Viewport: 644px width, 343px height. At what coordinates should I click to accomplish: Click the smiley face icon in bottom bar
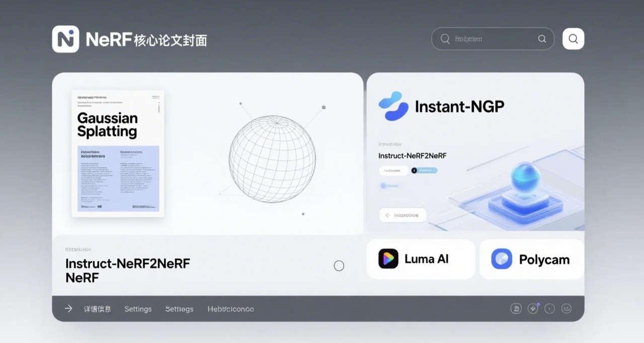pyautogui.click(x=567, y=309)
